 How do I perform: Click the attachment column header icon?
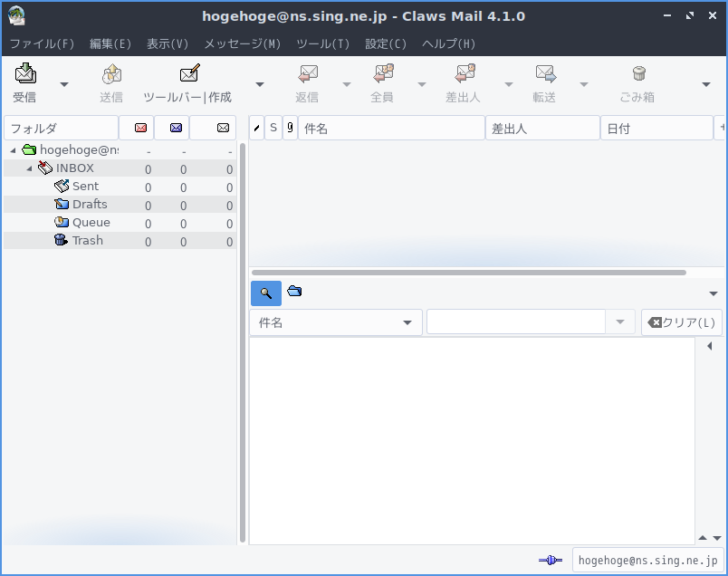[290, 128]
